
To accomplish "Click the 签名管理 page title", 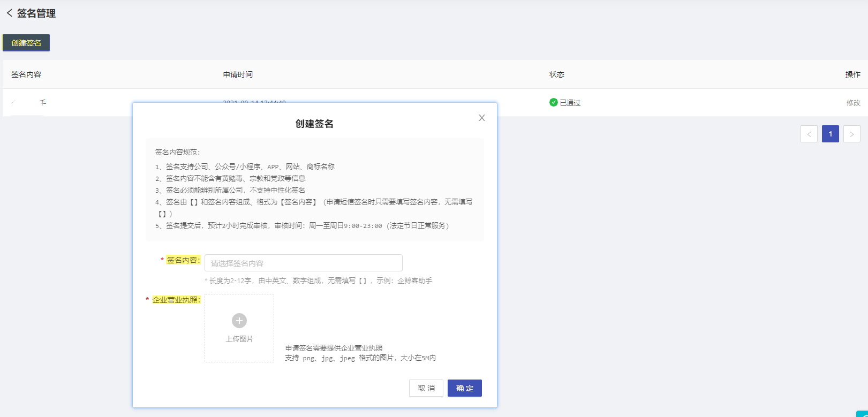I will pyautogui.click(x=36, y=13).
